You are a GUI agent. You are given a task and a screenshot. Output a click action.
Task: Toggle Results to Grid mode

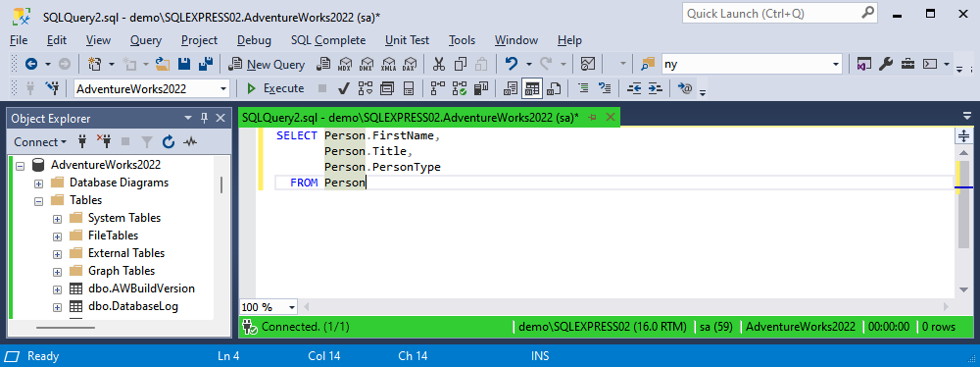click(532, 88)
